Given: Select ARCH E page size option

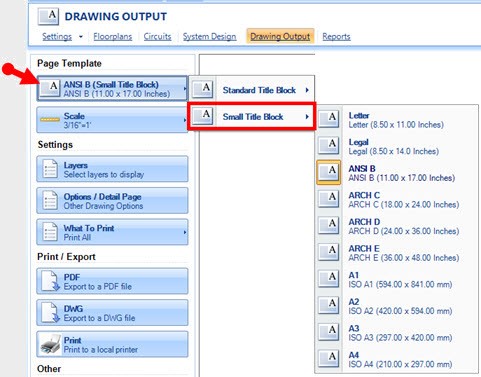Looking at the screenshot, I should [x=397, y=253].
